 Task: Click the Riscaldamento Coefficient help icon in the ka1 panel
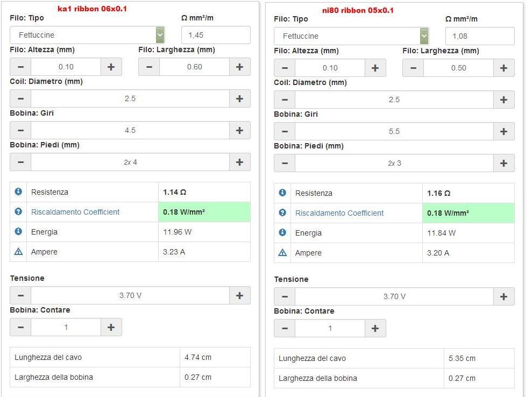(18, 212)
